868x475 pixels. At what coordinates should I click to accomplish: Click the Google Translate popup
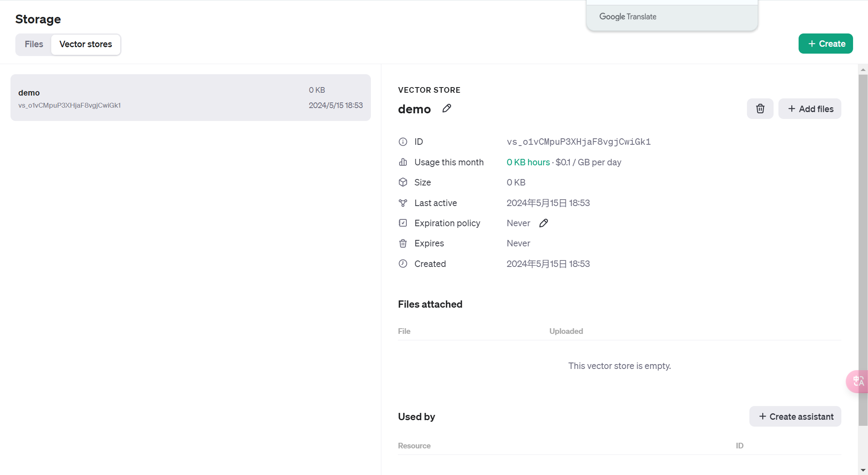click(671, 17)
